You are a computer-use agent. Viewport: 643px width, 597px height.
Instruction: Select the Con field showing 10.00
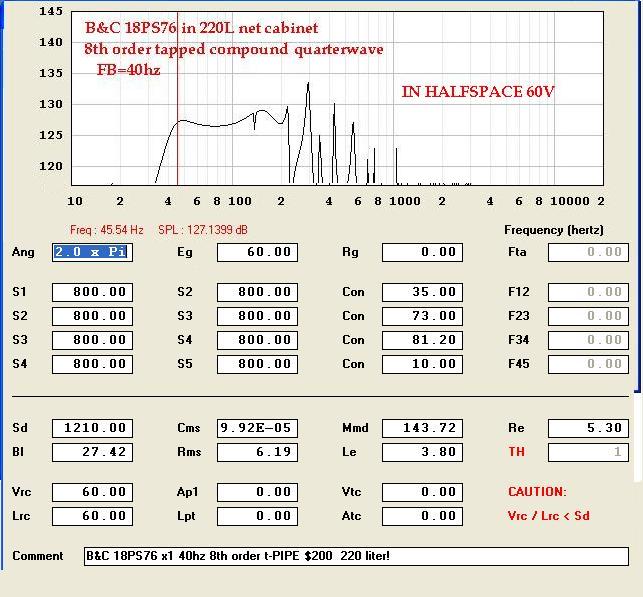[x=422, y=364]
